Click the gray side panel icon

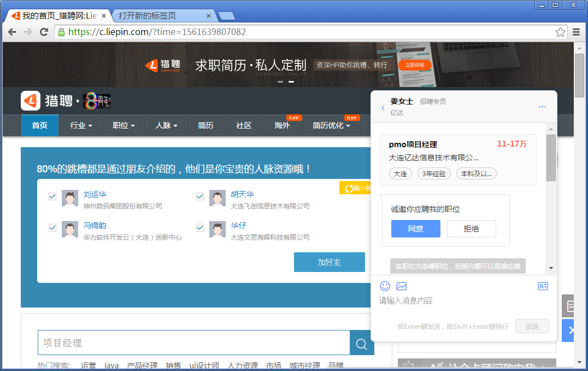[x=568, y=306]
